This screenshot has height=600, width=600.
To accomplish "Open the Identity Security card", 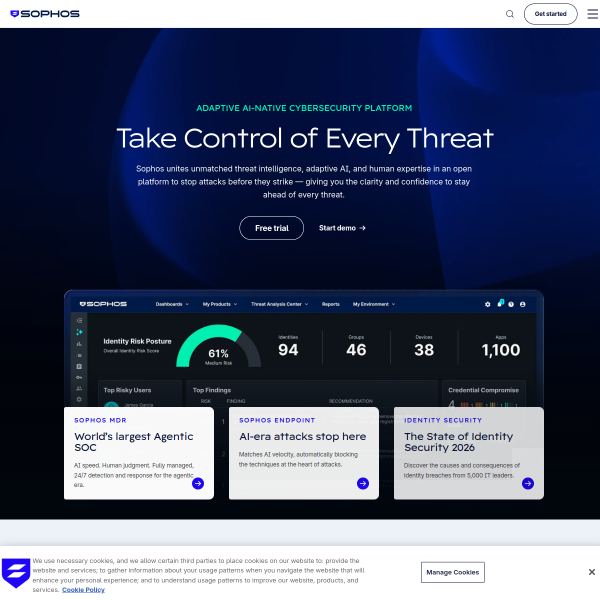I will pos(469,453).
